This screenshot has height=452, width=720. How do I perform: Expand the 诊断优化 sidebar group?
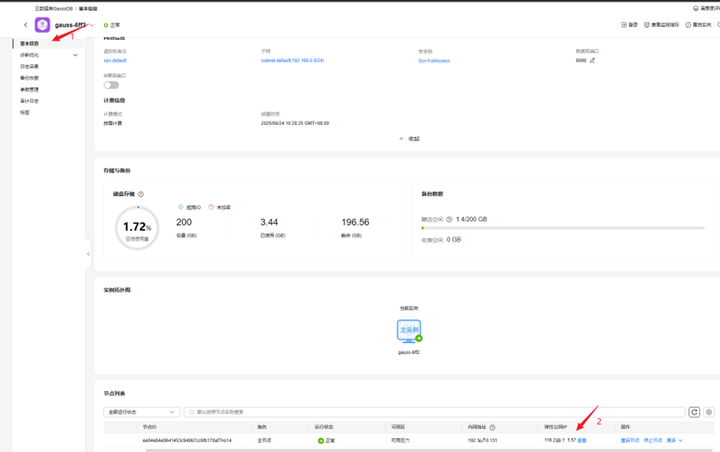click(x=75, y=55)
